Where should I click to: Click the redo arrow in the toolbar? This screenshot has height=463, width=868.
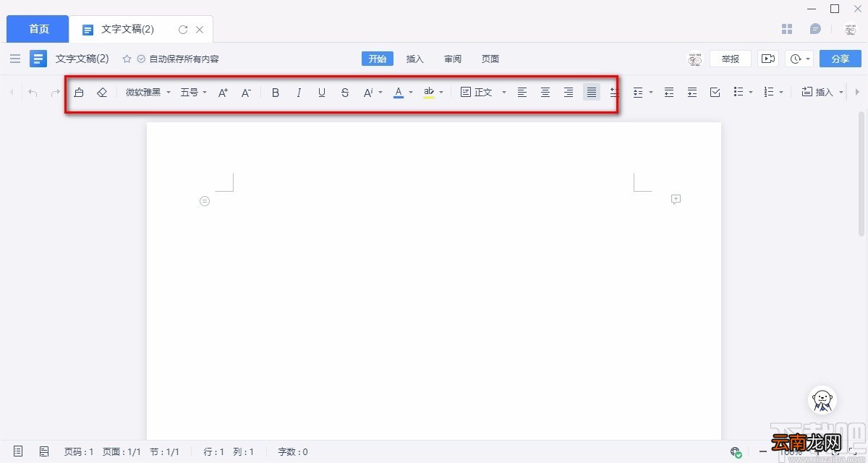click(56, 93)
